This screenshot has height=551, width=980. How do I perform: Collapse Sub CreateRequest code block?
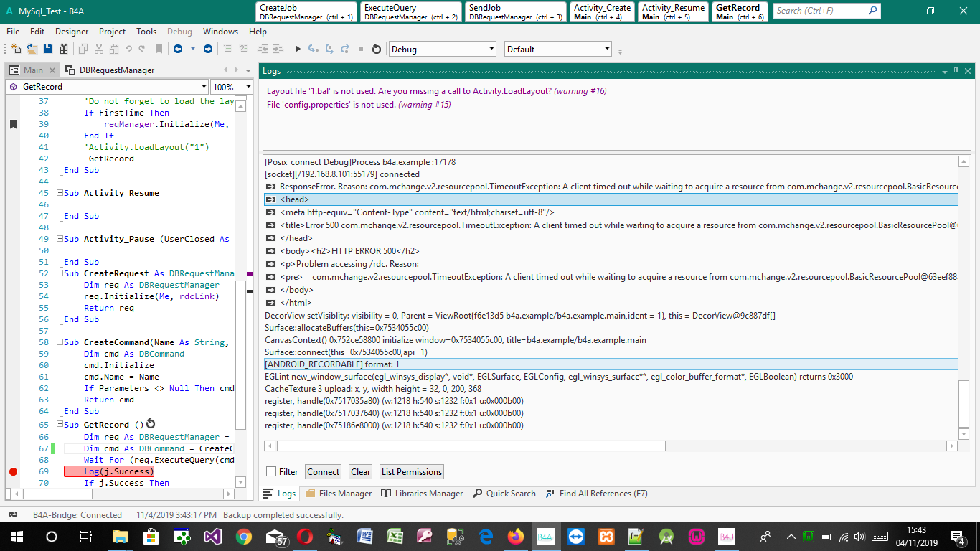[x=59, y=273]
